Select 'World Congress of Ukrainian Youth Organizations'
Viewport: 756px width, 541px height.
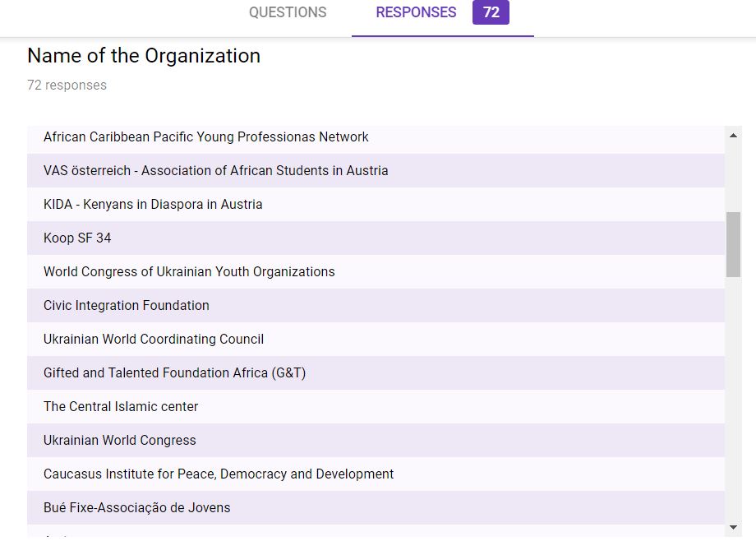[376, 271]
